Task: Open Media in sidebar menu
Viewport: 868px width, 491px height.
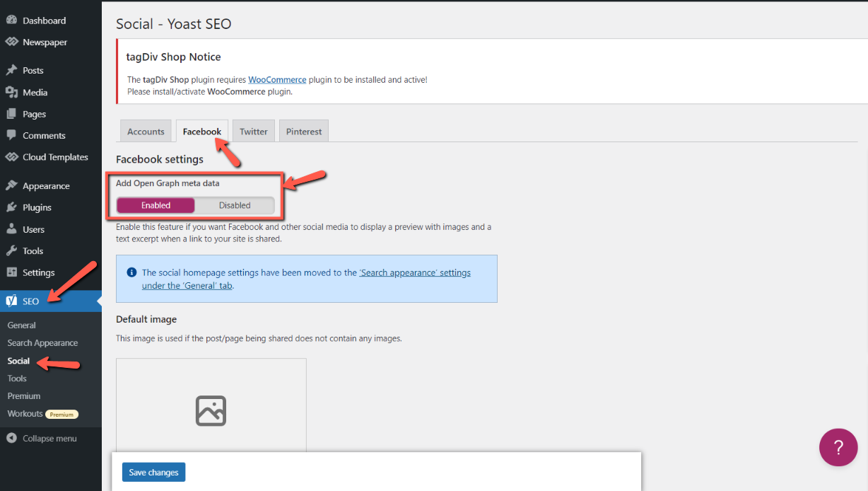Action: pos(51,92)
